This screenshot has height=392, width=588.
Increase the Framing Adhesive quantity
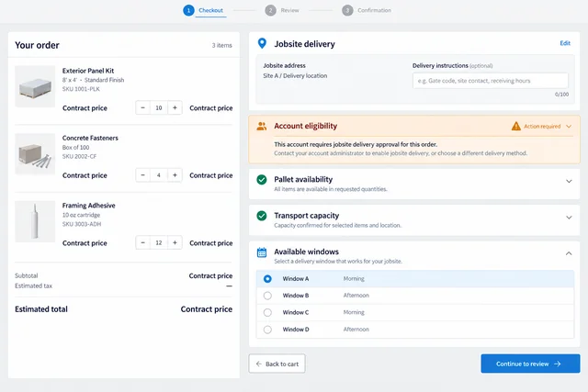pyautogui.click(x=175, y=242)
